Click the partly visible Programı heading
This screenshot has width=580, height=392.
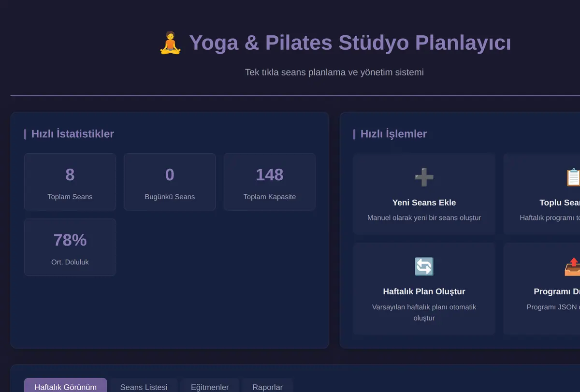point(557,291)
